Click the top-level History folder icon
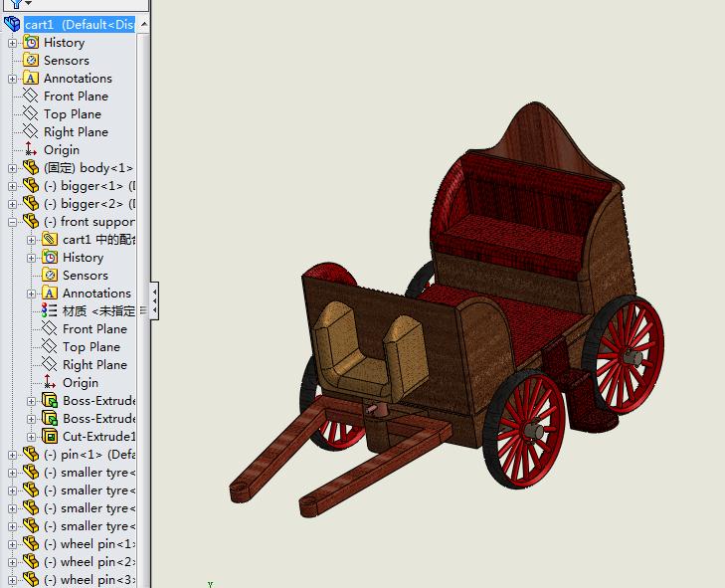 (x=31, y=43)
